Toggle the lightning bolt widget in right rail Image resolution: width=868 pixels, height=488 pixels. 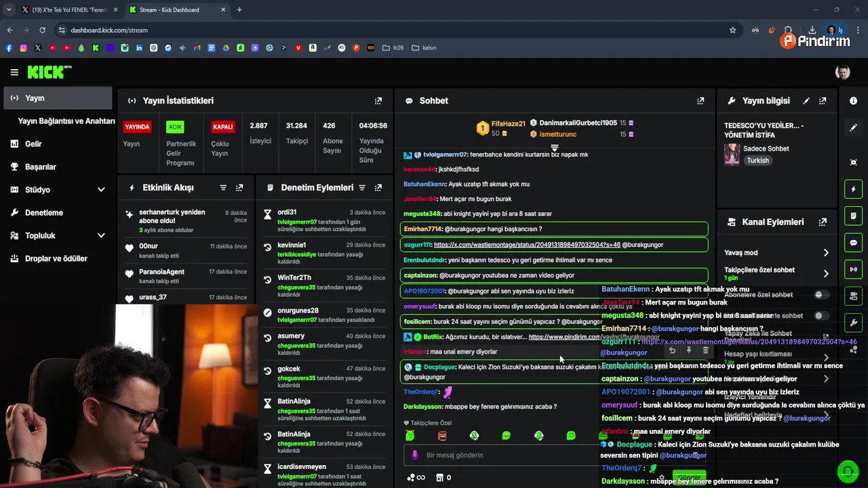[x=853, y=188]
